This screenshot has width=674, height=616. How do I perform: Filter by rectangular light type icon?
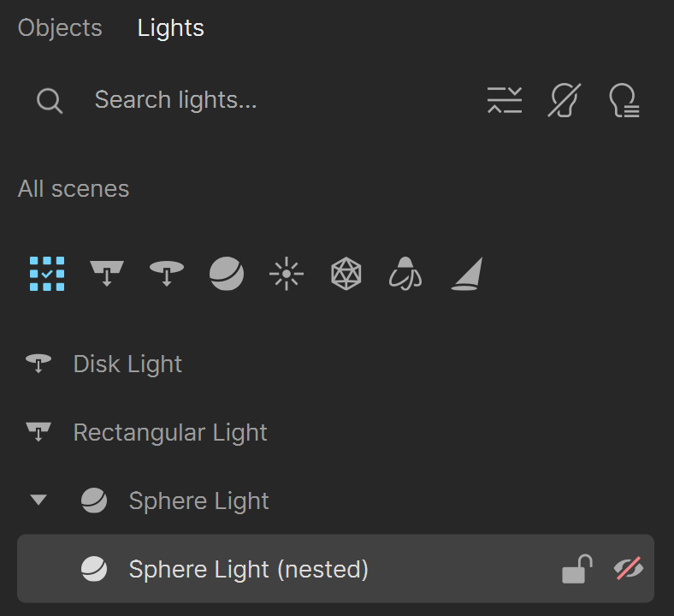coord(107,274)
